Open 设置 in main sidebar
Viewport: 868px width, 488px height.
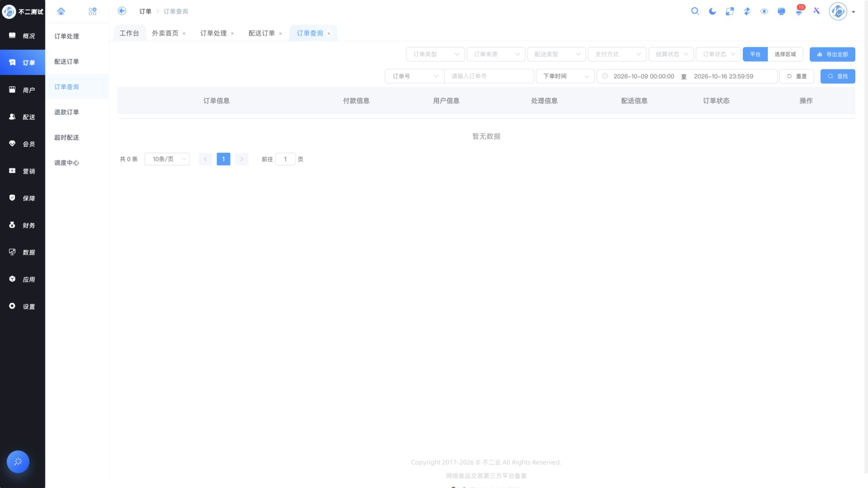(23, 306)
